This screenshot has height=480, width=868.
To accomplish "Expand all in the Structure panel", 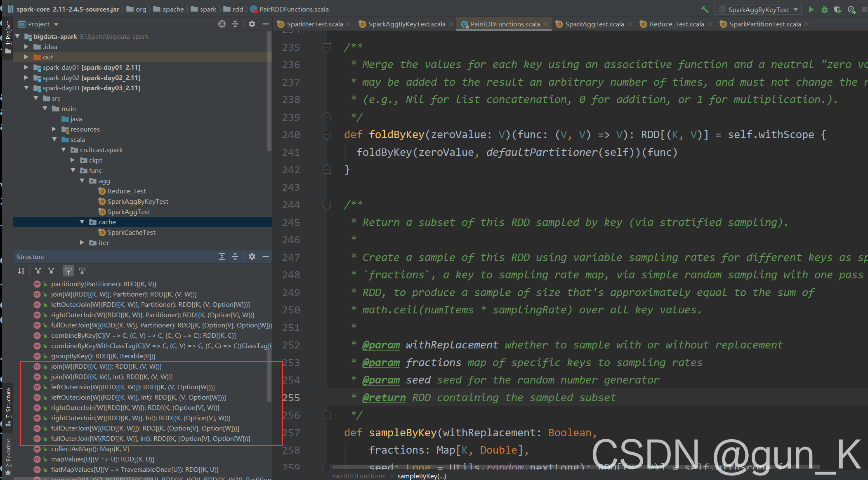I will [222, 256].
